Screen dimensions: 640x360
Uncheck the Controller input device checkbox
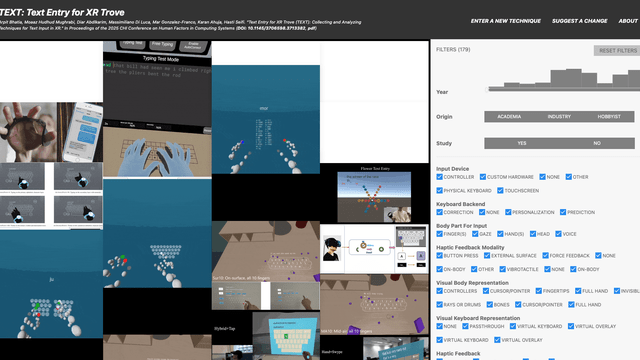point(440,177)
